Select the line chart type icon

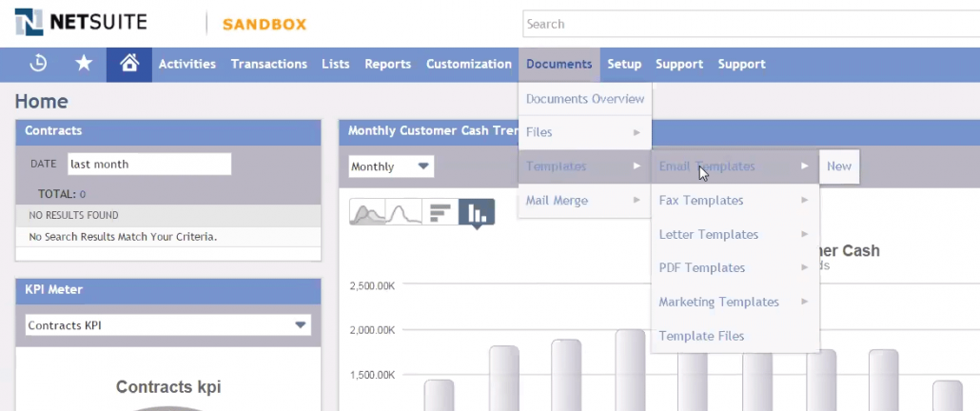[x=403, y=212]
